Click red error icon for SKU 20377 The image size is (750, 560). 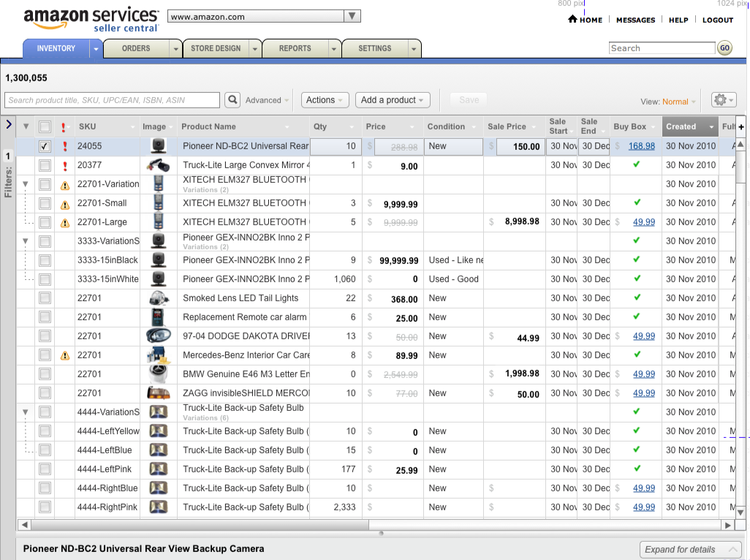coord(65,166)
